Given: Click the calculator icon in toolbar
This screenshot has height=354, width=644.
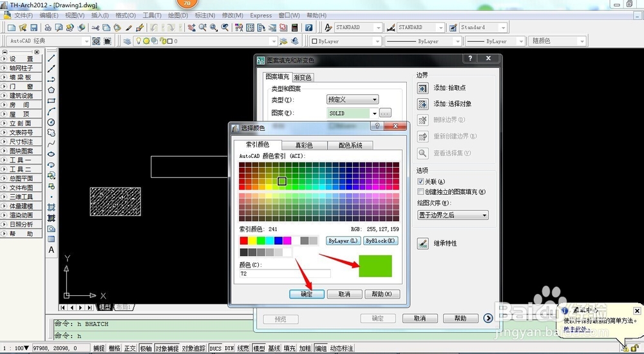Looking at the screenshot, I should [294, 28].
